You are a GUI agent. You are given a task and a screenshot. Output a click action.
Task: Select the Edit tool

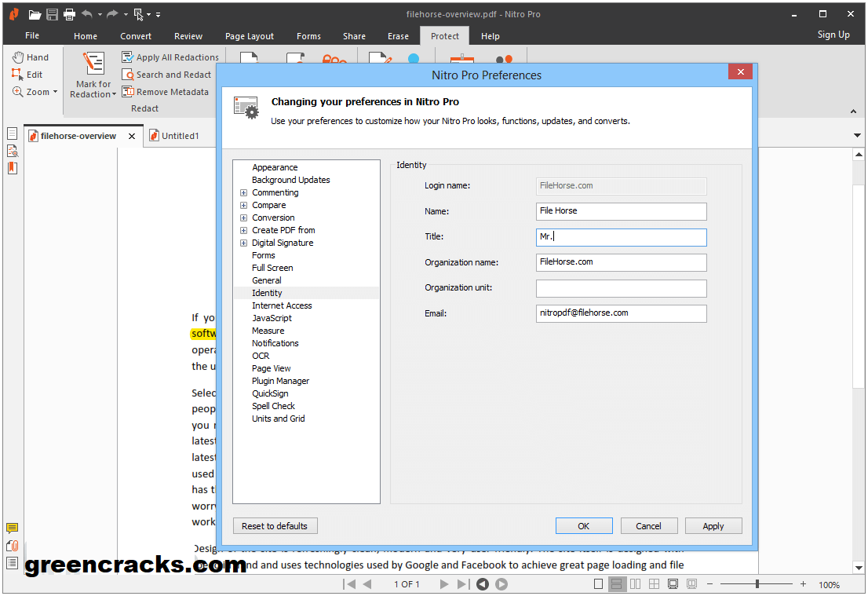click(27, 75)
